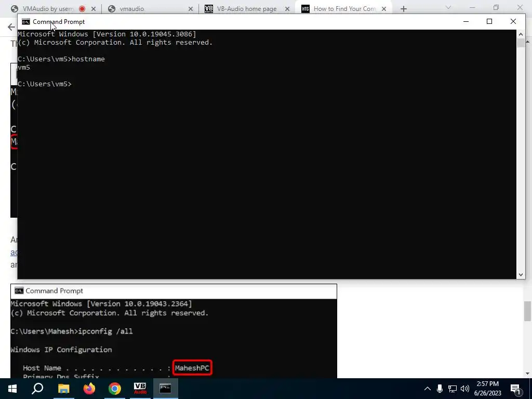This screenshot has height=399, width=532.
Task: Open the notification center icon
Action: pyautogui.click(x=516, y=389)
